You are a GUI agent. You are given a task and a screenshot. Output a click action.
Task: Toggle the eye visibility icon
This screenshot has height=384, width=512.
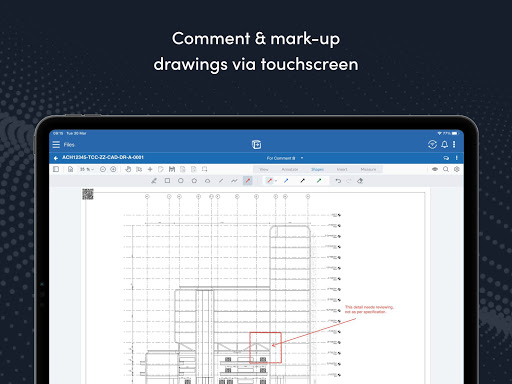click(435, 169)
